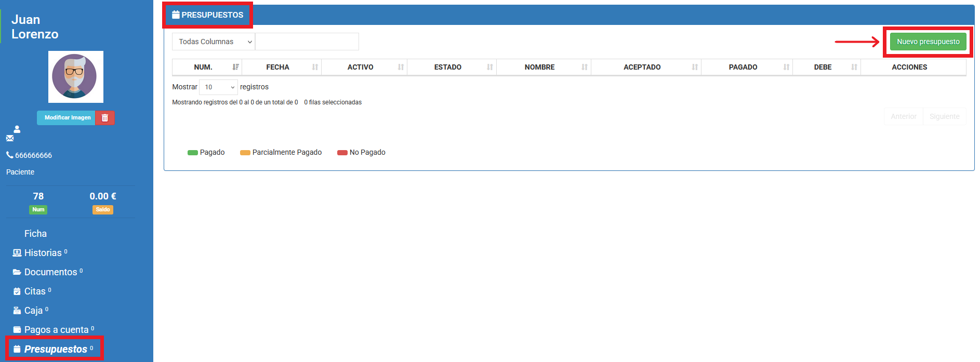This screenshot has height=362, width=980.
Task: Click the calendar icon in PRESUPUESTOS header
Action: (x=176, y=15)
